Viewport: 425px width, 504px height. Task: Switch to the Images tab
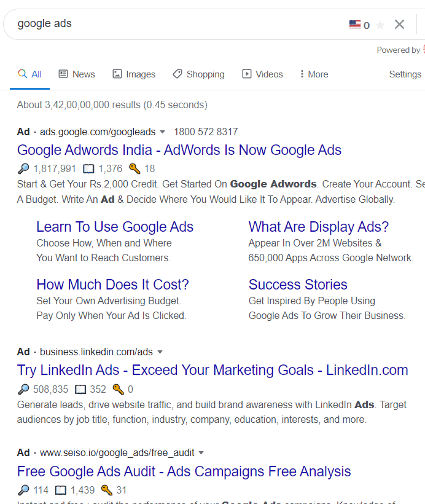click(134, 74)
